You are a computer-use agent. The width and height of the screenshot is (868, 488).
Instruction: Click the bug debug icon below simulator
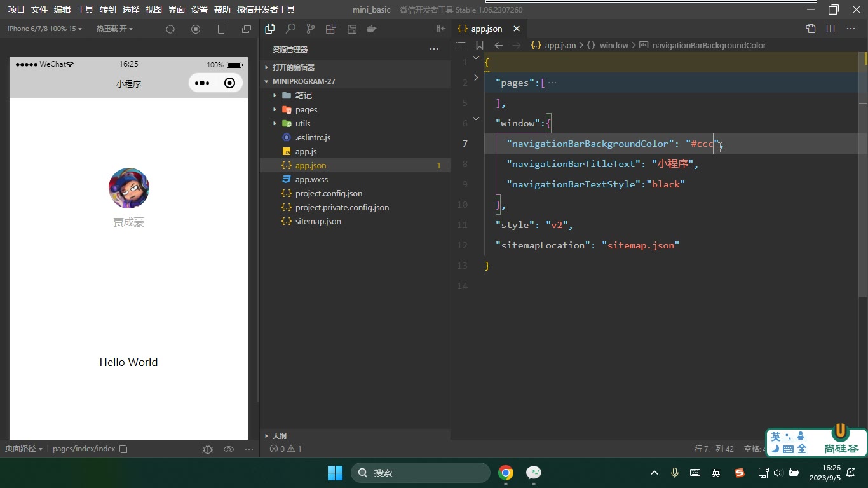click(207, 449)
